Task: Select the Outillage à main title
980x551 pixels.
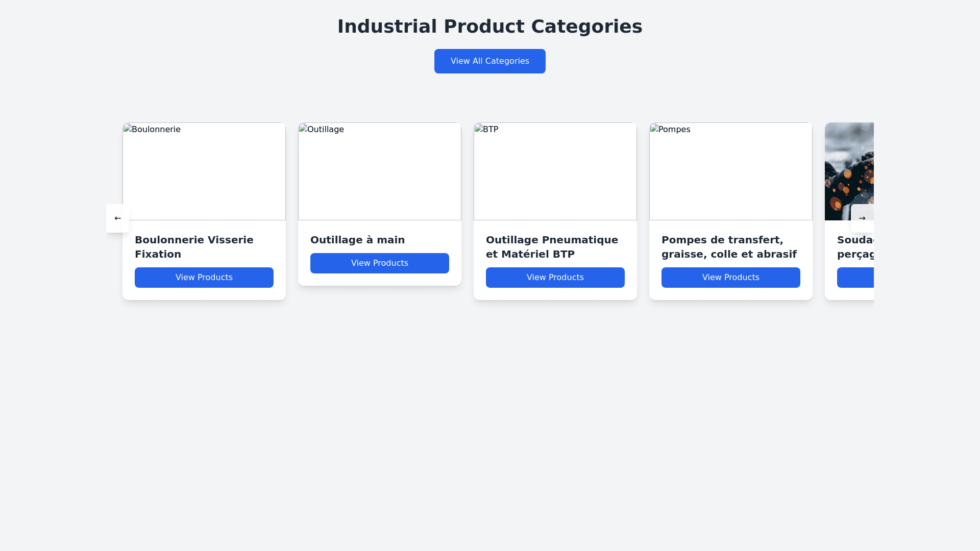Action: pos(357,240)
